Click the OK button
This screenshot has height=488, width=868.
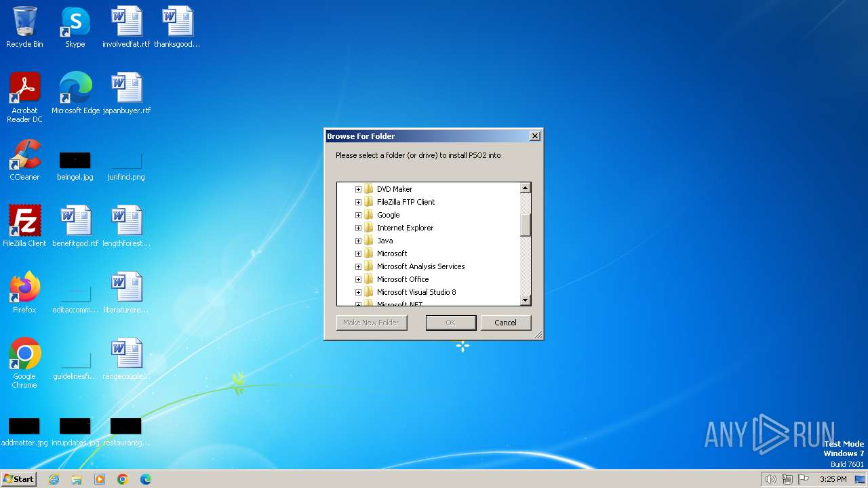(450, 323)
